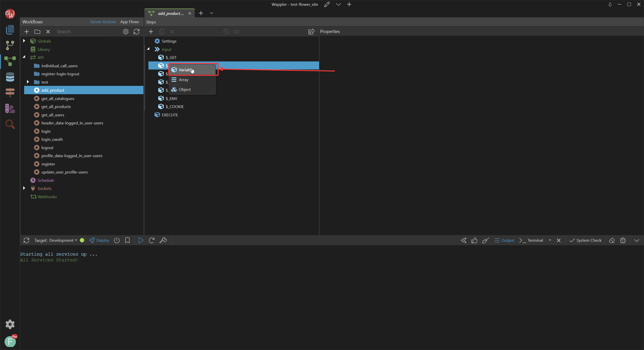Image resolution: width=644 pixels, height=350 pixels.
Task: Click the bookmark icon in bottom toolbar
Action: click(x=128, y=240)
